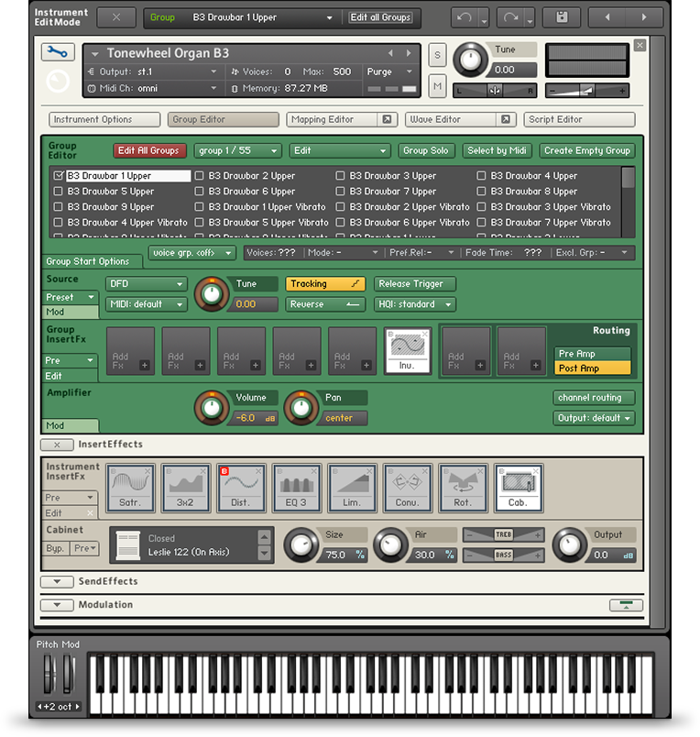This screenshot has height=737, width=700.
Task: Click Edit all Groups in top bar
Action: pyautogui.click(x=381, y=17)
